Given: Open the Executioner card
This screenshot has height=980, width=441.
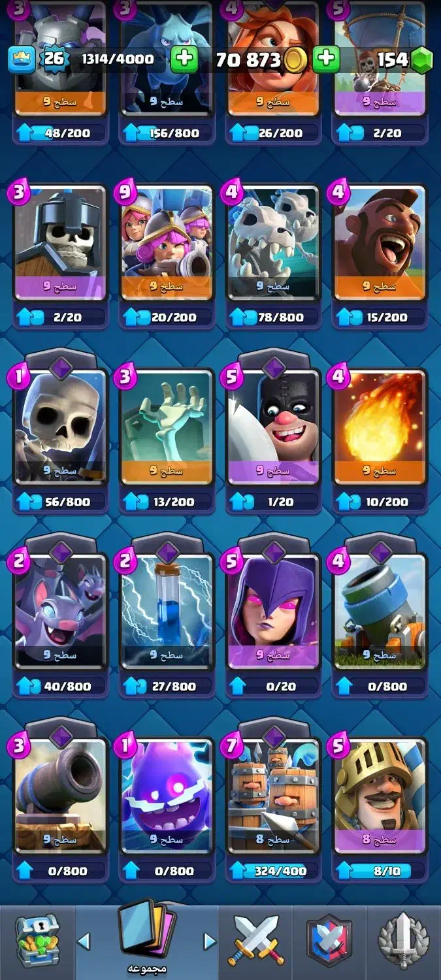Looking at the screenshot, I should 273,428.
